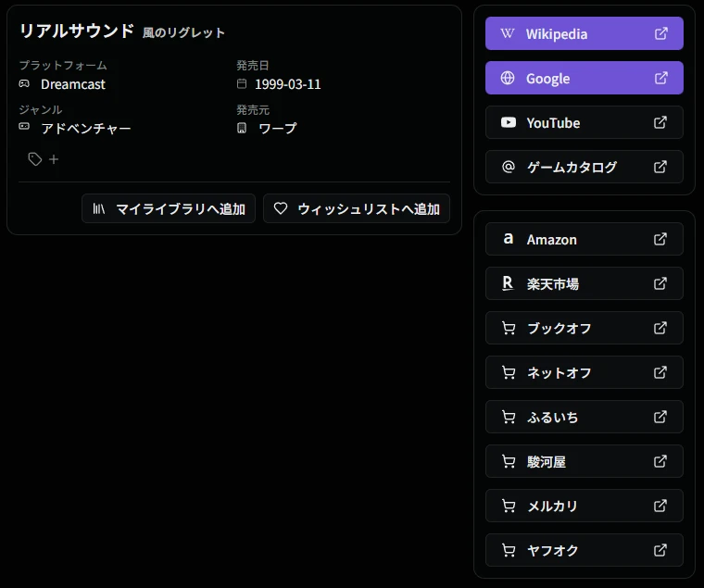This screenshot has height=588, width=704.
Task: Click the @ icon beside ゲームカタログ
Action: tap(509, 167)
